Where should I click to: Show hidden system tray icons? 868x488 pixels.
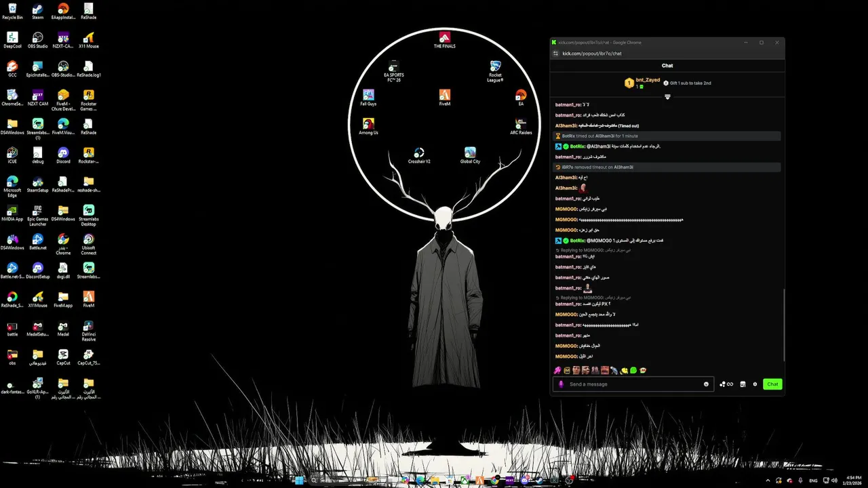768,480
